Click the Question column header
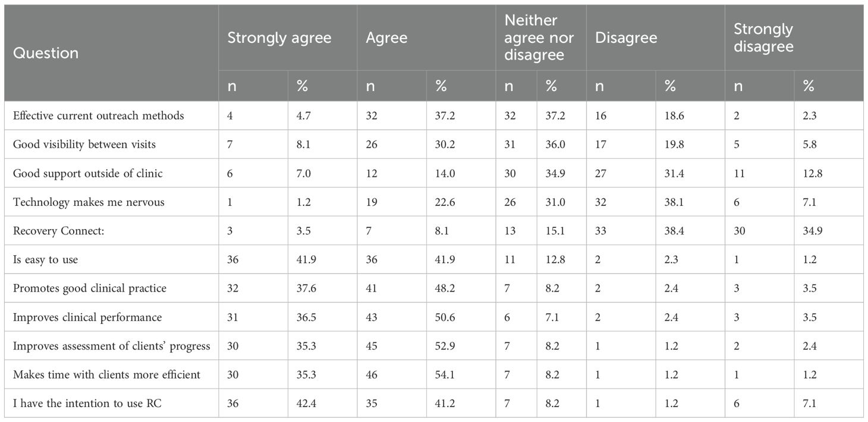This screenshot has height=422, width=868. [46, 53]
